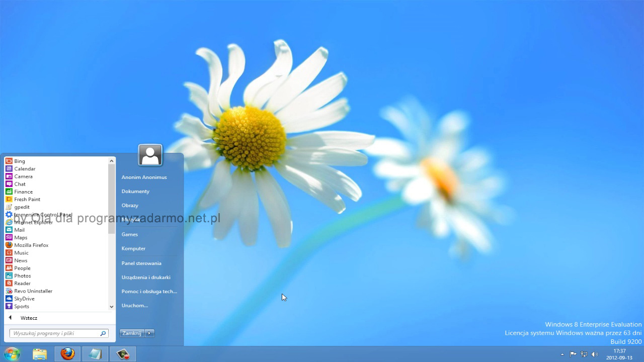Launch the Maps app icon
The height and width of the screenshot is (362, 644).
click(x=9, y=237)
